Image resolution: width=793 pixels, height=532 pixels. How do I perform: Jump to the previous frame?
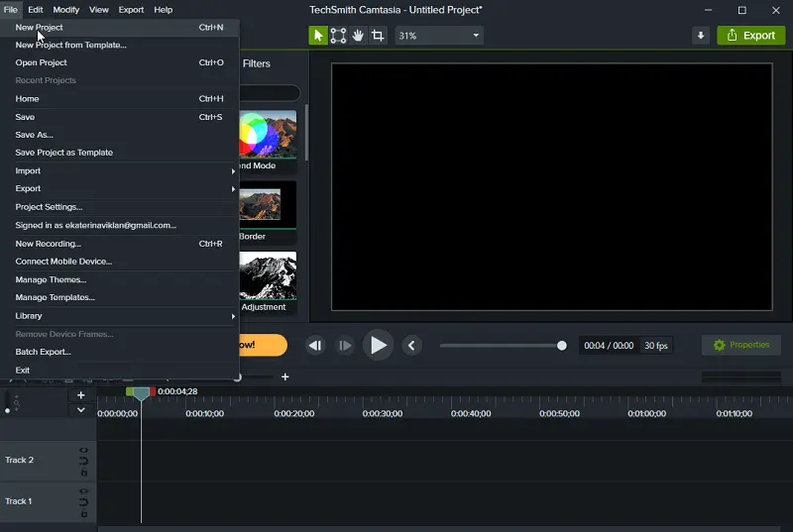pos(315,346)
